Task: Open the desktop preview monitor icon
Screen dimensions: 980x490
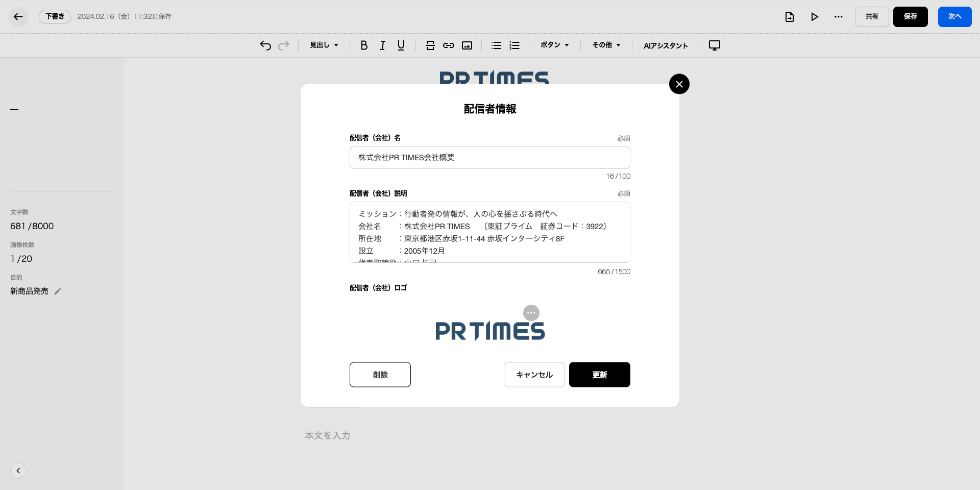Action: point(715,45)
